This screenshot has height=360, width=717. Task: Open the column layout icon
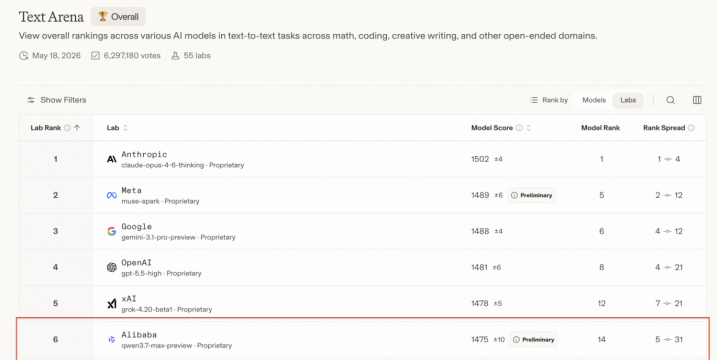tap(697, 100)
